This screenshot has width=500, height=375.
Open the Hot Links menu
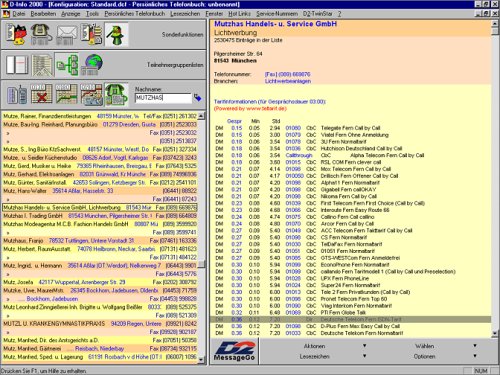(239, 14)
